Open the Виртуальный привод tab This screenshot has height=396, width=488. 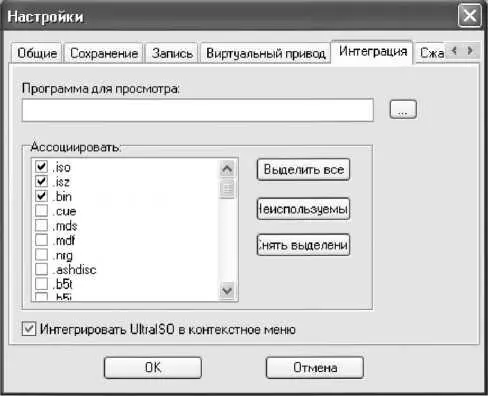coord(265,53)
